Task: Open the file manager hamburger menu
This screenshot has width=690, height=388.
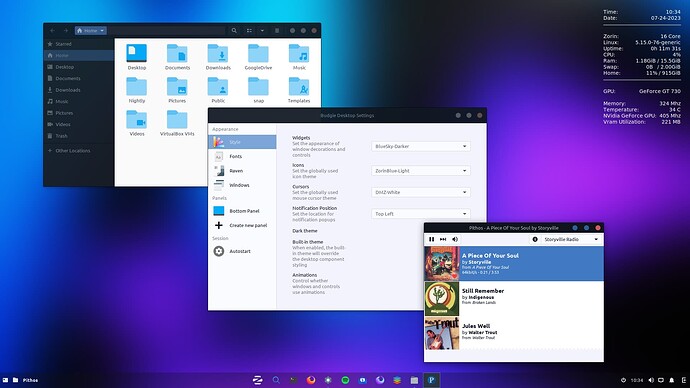Action: [277, 30]
